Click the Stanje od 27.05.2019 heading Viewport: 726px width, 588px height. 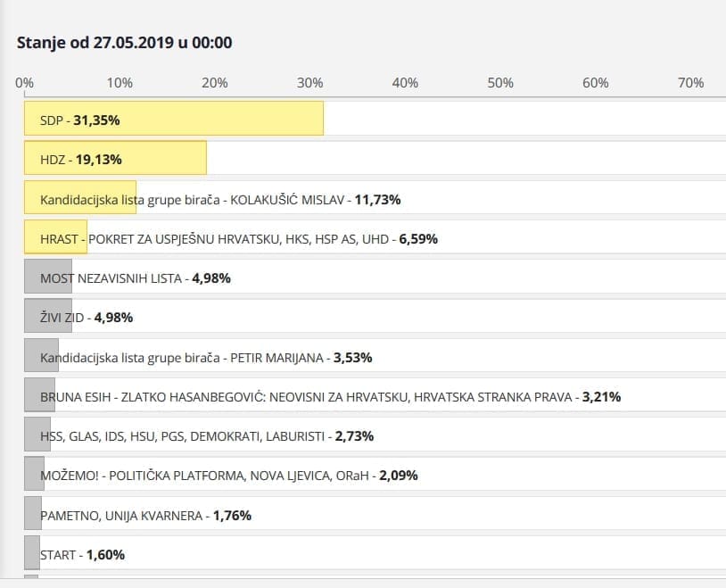click(x=125, y=43)
